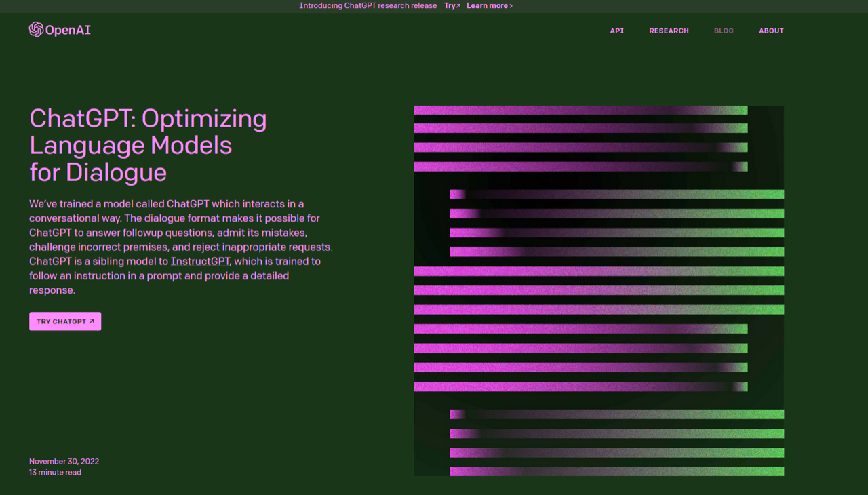Screen dimensions: 868x495
Task: Go to the Research page
Action: pyautogui.click(x=669, y=31)
